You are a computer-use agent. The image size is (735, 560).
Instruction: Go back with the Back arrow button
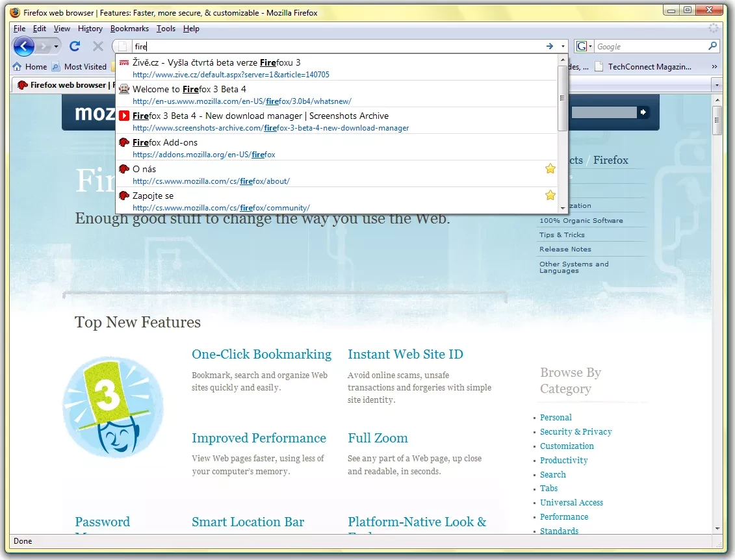point(24,46)
